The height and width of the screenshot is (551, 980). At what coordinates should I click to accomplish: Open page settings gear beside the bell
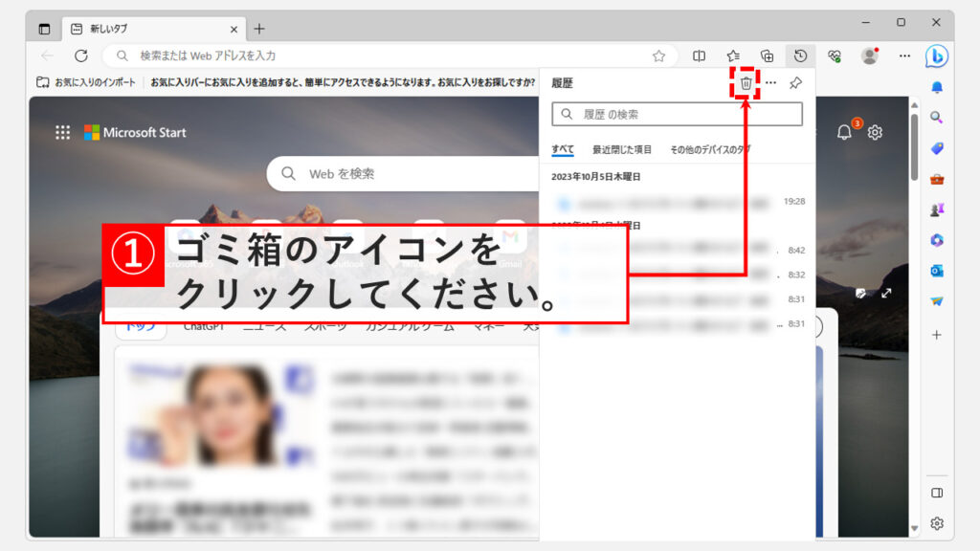[875, 132]
